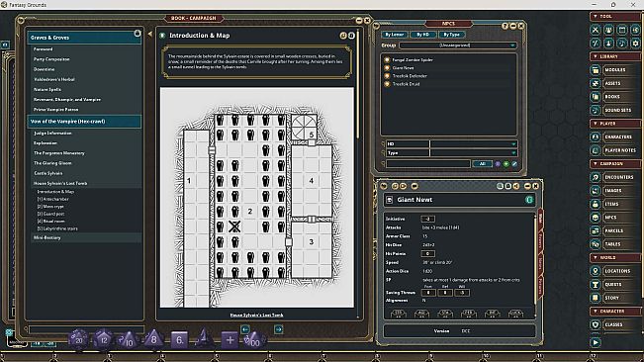This screenshot has width=644, height=362.
Task: Open the NPCs sidebar icon
Action: click(596, 218)
